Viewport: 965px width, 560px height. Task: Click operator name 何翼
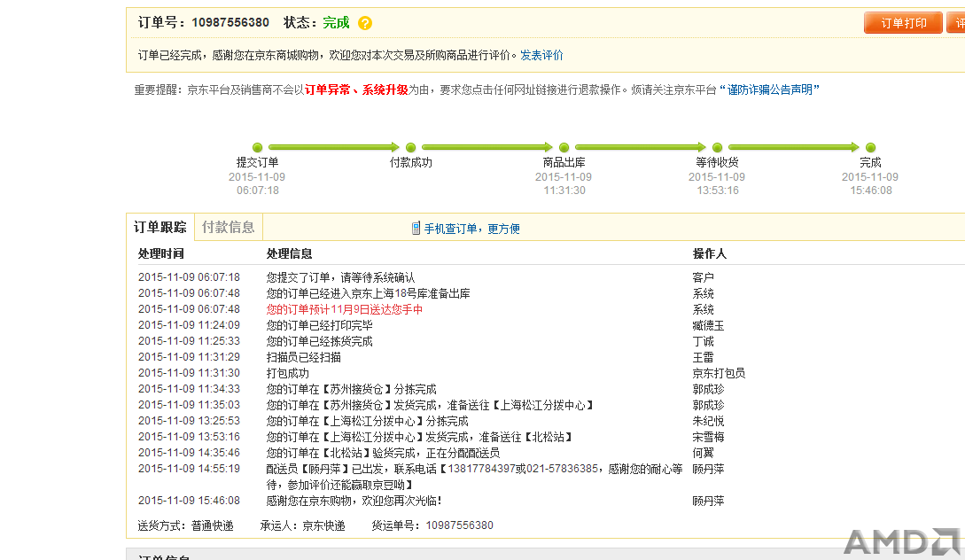pos(703,454)
